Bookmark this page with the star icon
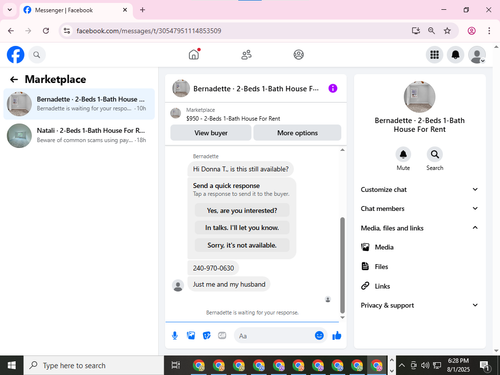Screen dimensions: 500x375 pos(447,31)
